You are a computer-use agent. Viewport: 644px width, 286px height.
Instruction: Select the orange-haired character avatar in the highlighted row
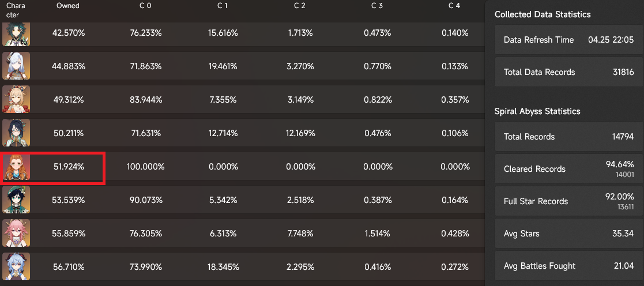click(16, 167)
